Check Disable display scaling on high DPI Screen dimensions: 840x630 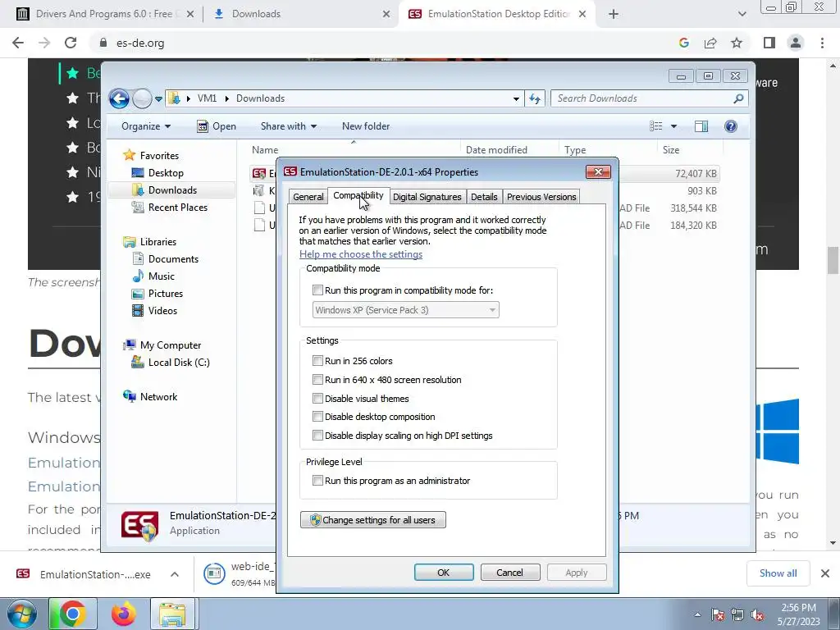pos(317,436)
